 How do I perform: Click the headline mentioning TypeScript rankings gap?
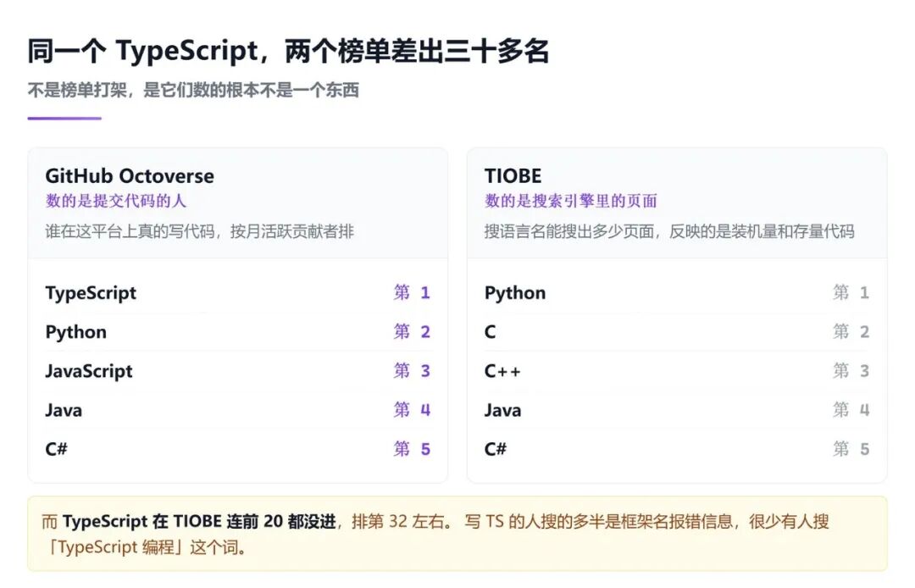(288, 52)
